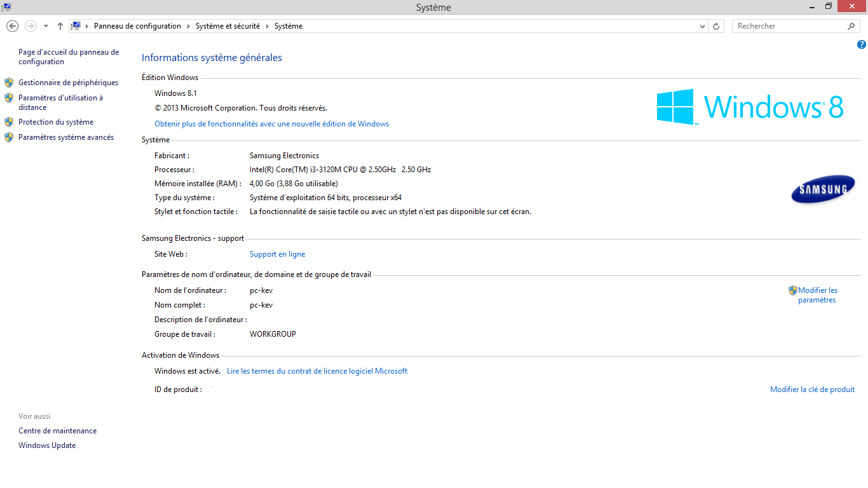
Task: Click the Rechercher search field
Action: pyautogui.click(x=790, y=26)
